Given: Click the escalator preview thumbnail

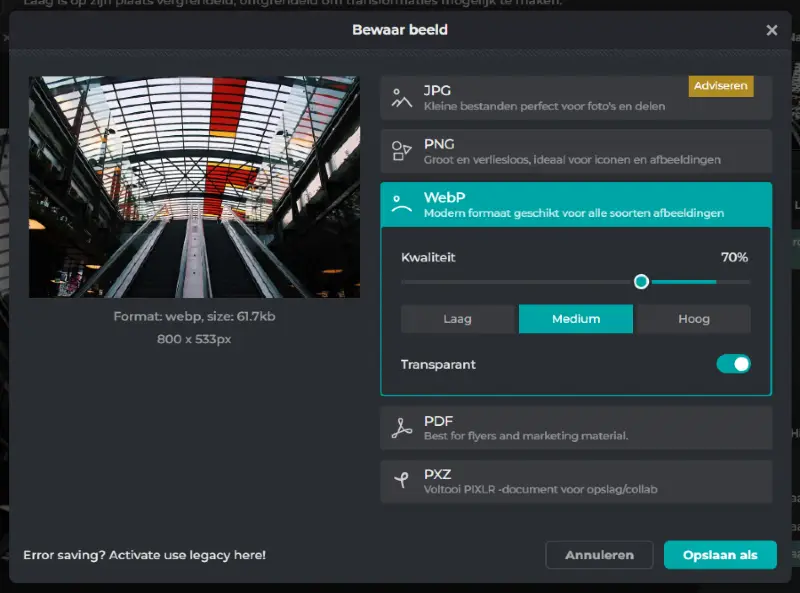Looking at the screenshot, I should [194, 187].
